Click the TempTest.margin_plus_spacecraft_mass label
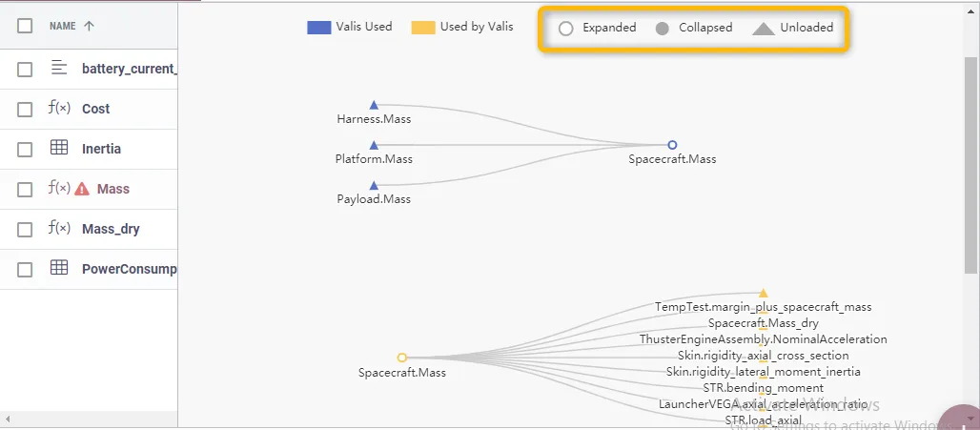The width and height of the screenshot is (980, 430). coord(763,307)
